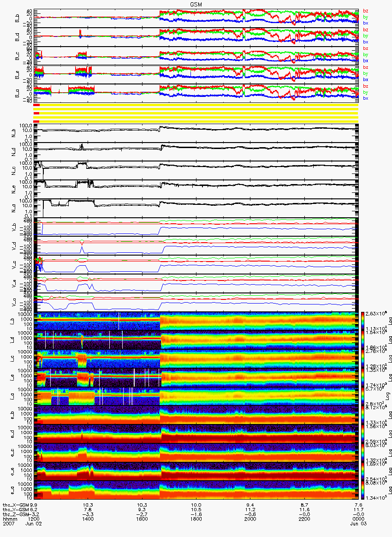The height and width of the screenshot is (537, 392).
Task: Select the B_d panel axis label
Action: [17, 37]
